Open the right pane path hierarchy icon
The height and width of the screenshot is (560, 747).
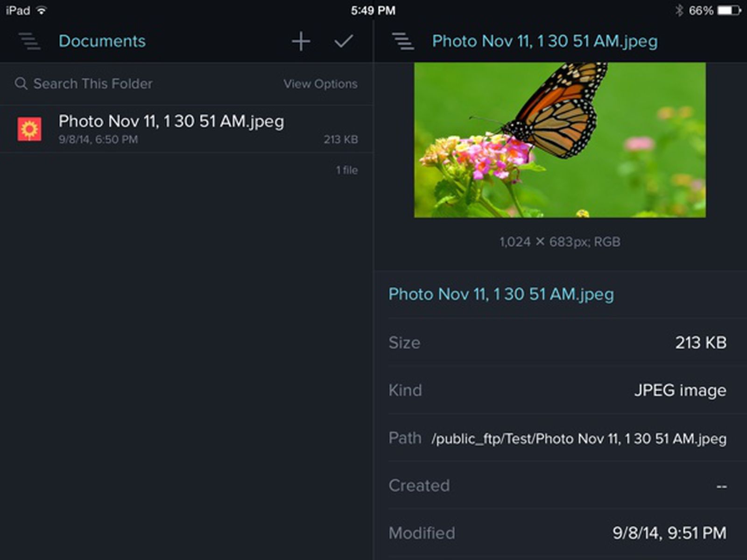tap(403, 41)
